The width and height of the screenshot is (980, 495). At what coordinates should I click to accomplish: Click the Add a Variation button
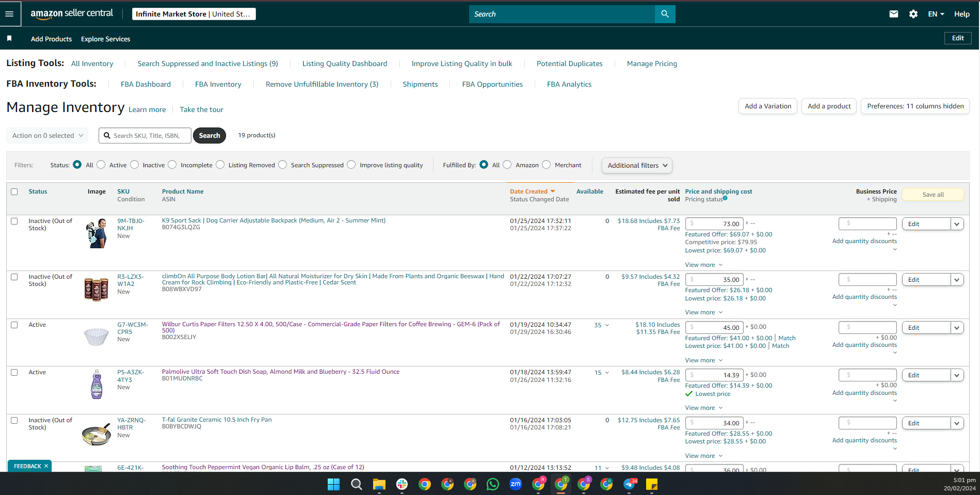click(x=768, y=106)
